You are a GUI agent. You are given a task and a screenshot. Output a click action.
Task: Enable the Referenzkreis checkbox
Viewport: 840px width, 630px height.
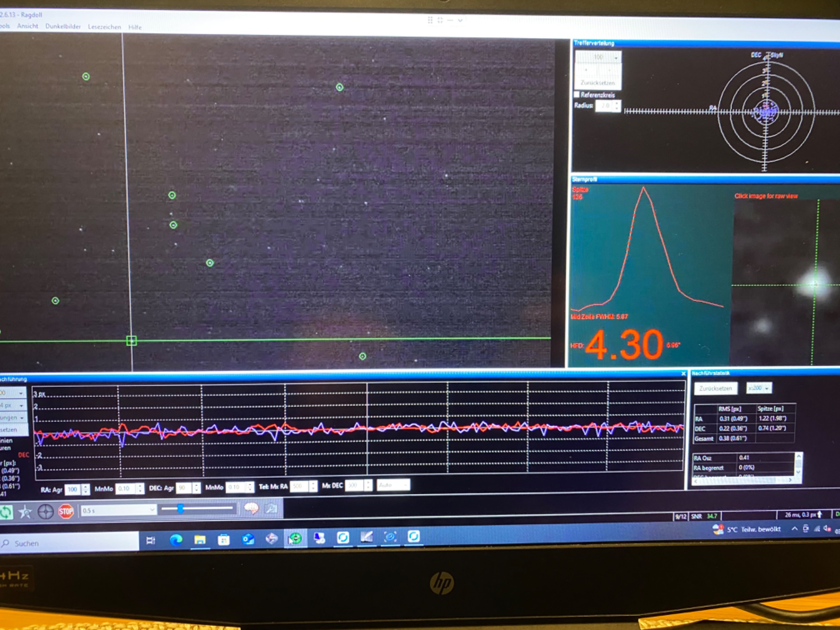pos(577,94)
